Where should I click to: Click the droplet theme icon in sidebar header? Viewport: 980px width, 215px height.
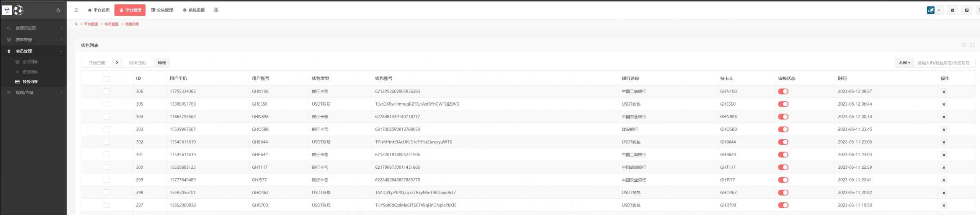(x=58, y=10)
